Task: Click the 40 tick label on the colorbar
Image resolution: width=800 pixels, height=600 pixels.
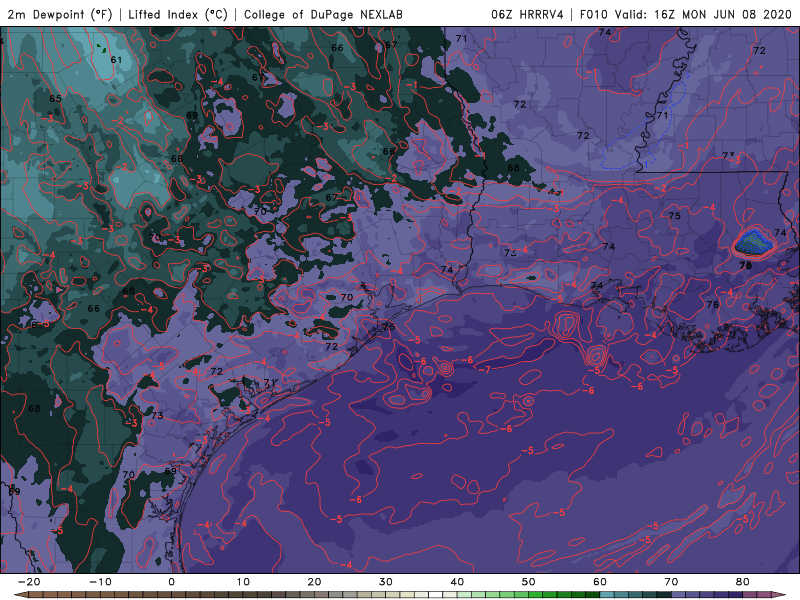Action: tap(457, 582)
